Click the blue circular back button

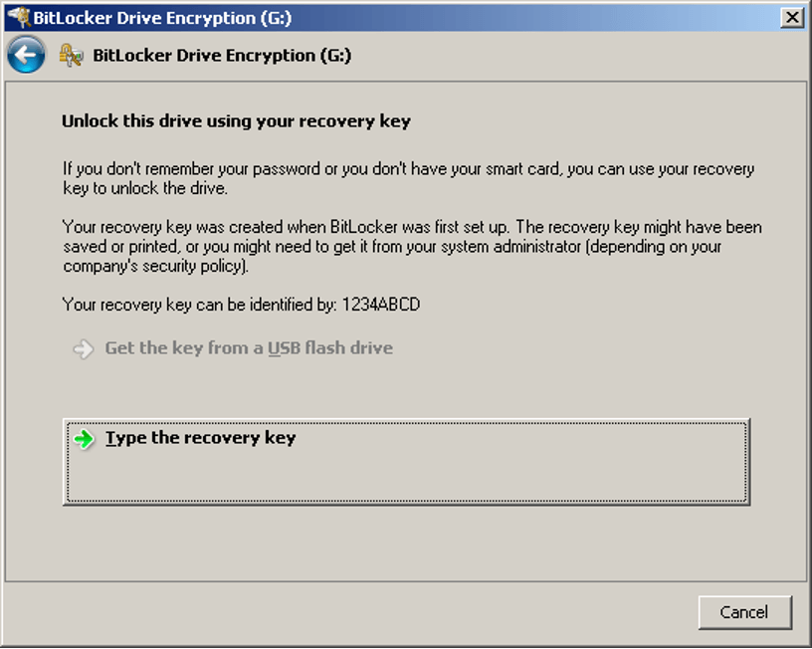25,54
